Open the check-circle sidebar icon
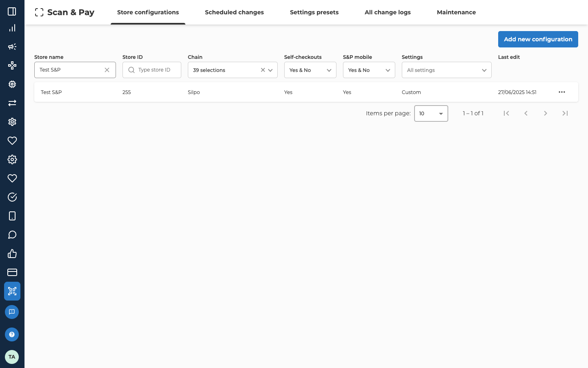Screen dimensions: 588x368 (12, 197)
